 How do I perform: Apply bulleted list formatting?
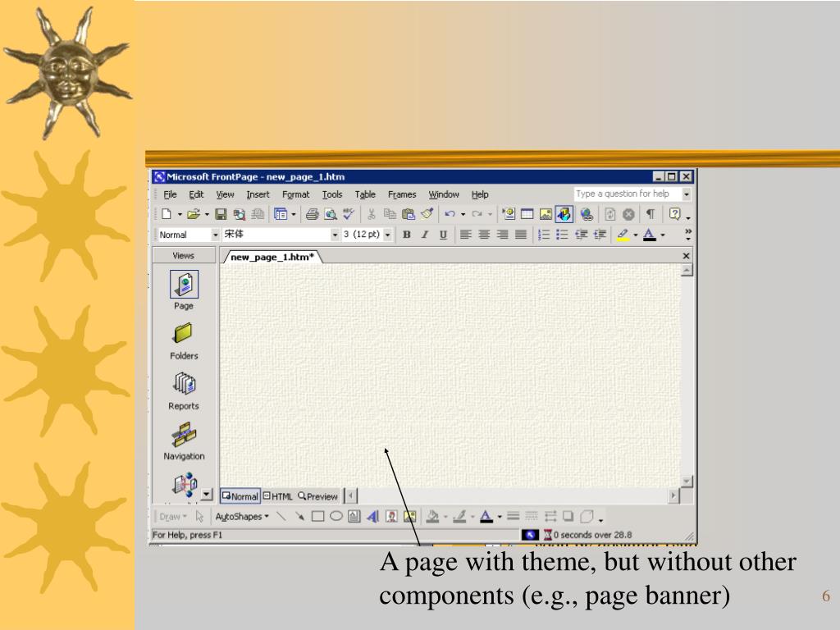pyautogui.click(x=562, y=235)
